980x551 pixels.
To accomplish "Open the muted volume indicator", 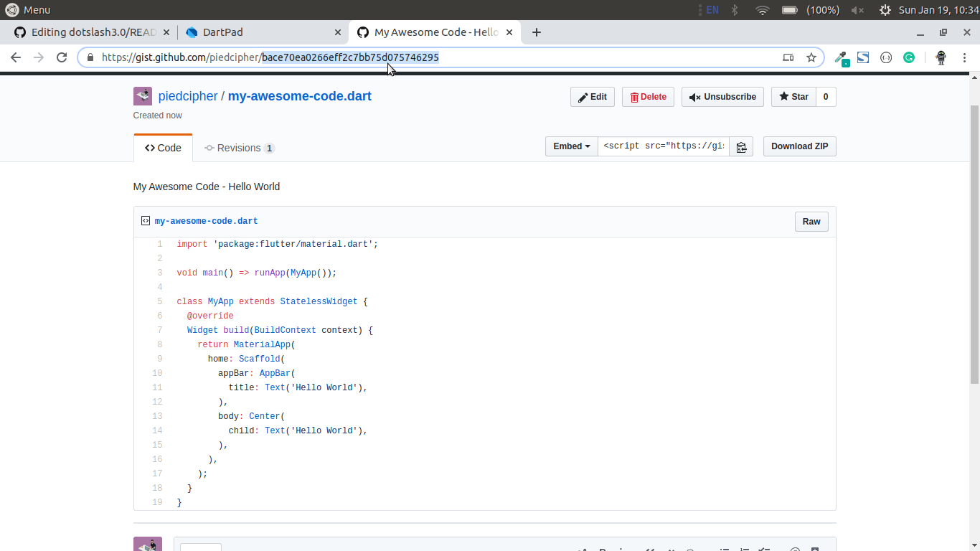I will coord(857,10).
